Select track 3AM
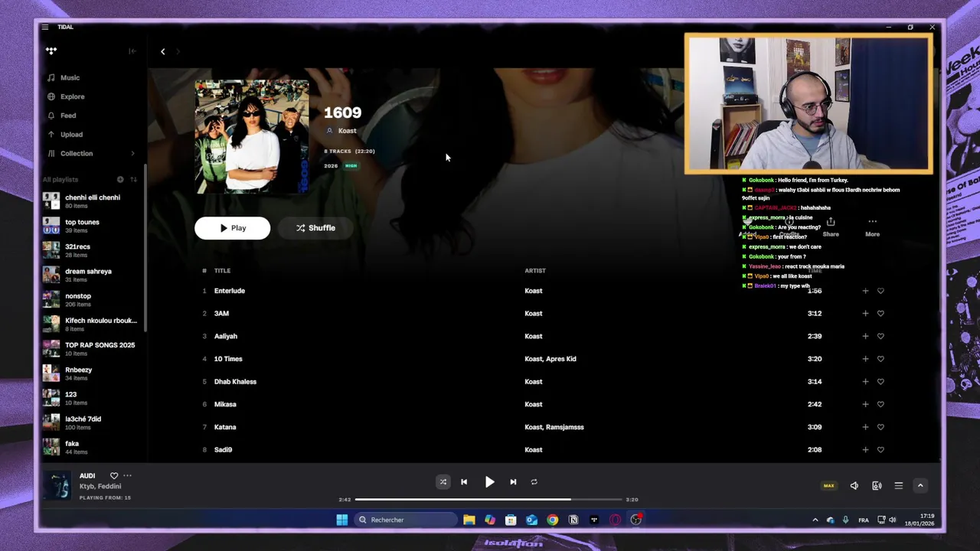Screen dimensions: 980x551 [x=221, y=313]
